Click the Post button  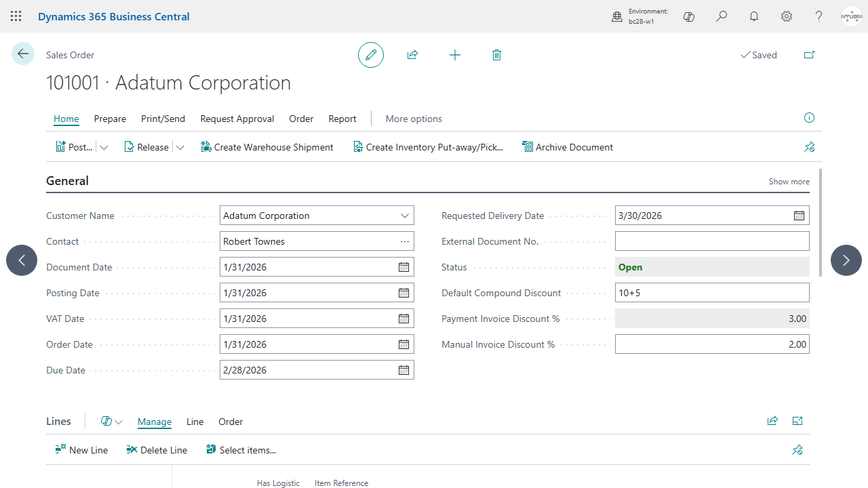click(x=74, y=147)
